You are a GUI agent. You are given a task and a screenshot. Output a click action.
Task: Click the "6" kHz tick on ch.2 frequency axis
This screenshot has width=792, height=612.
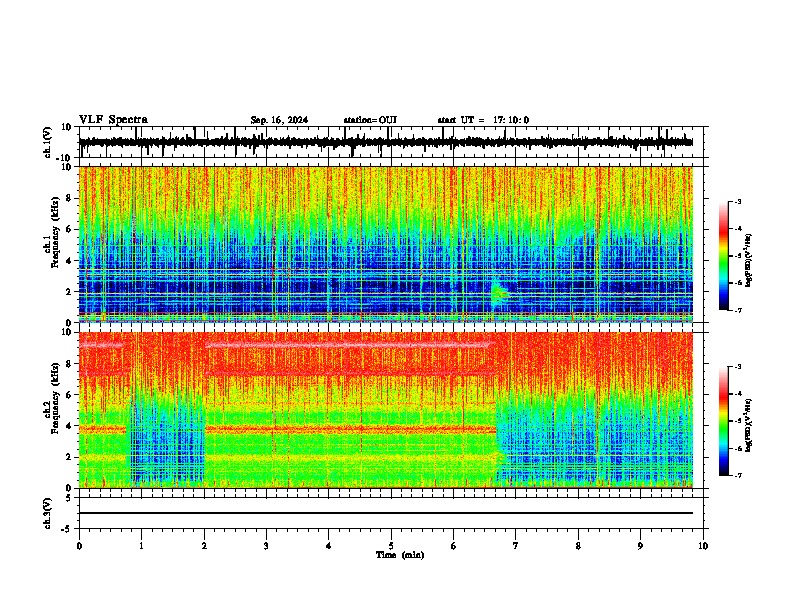(x=69, y=395)
